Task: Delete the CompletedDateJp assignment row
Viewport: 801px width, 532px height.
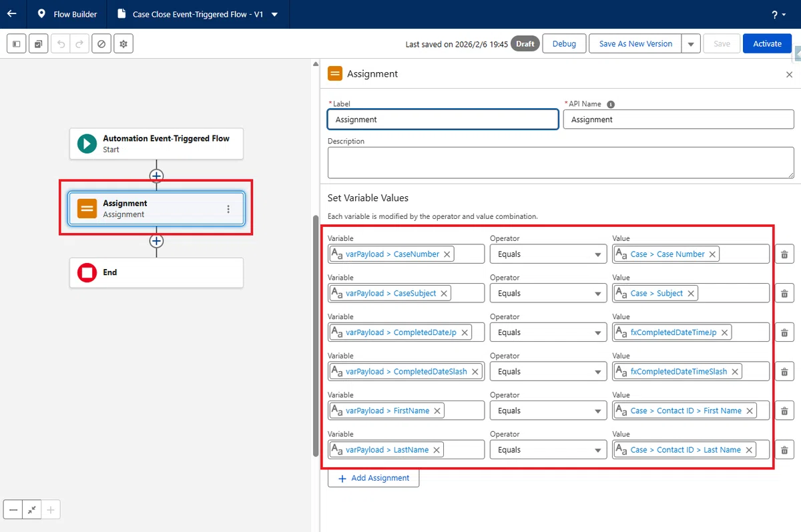Action: pyautogui.click(x=784, y=332)
